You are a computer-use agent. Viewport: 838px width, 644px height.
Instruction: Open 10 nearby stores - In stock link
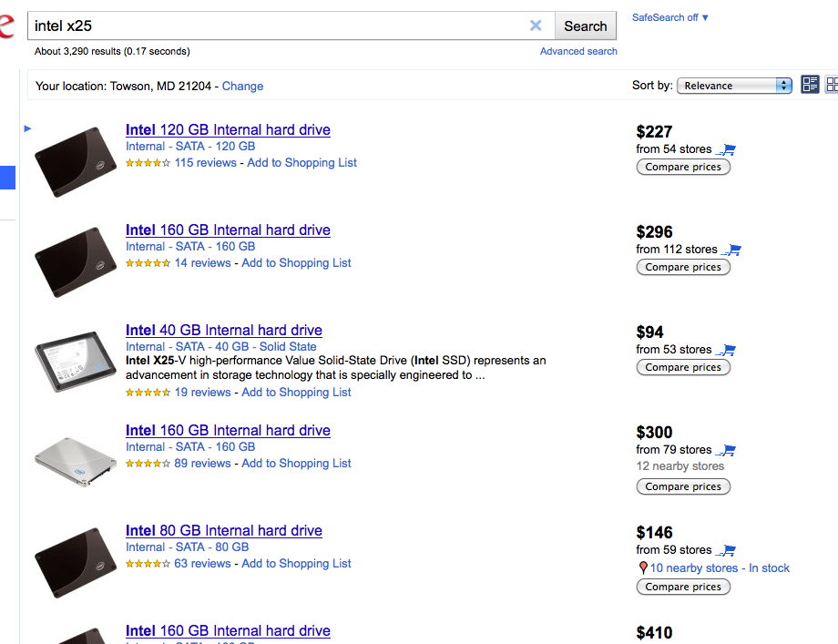point(720,568)
